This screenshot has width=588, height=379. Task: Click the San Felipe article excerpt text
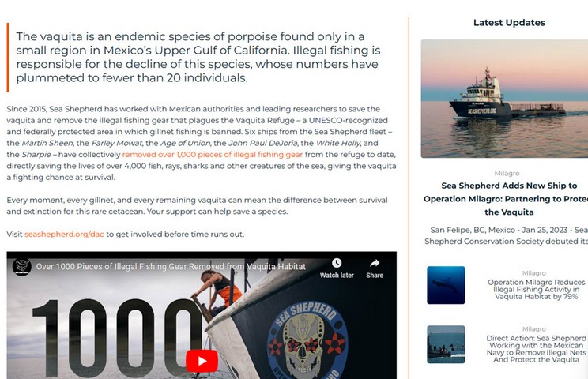507,235
